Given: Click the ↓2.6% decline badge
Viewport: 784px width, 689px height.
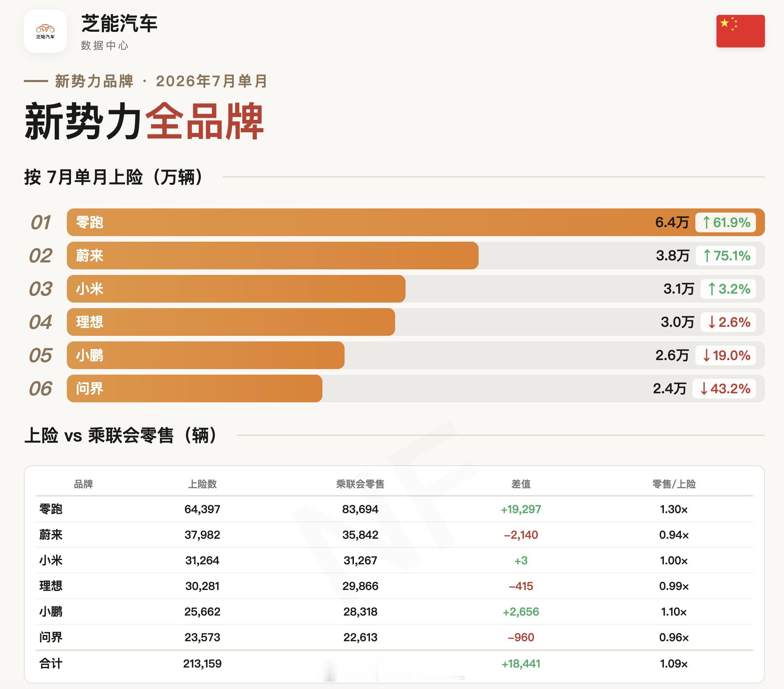Looking at the screenshot, I should pyautogui.click(x=728, y=322).
